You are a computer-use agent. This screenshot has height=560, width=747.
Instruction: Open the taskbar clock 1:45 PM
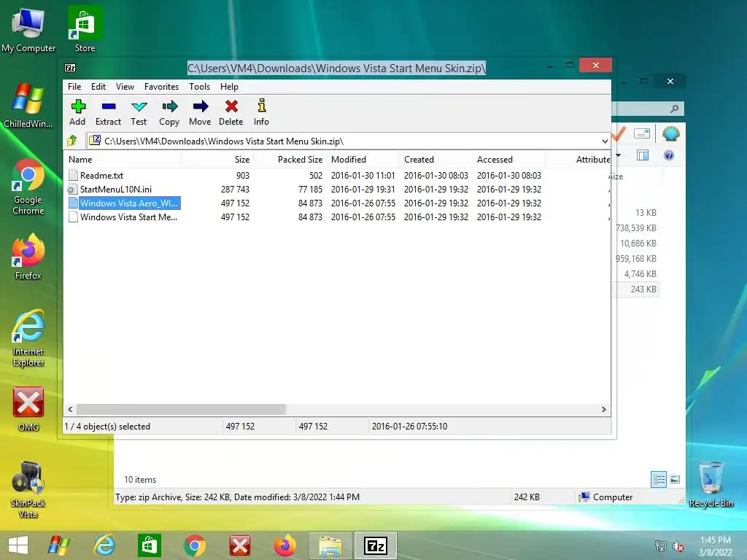(x=715, y=546)
